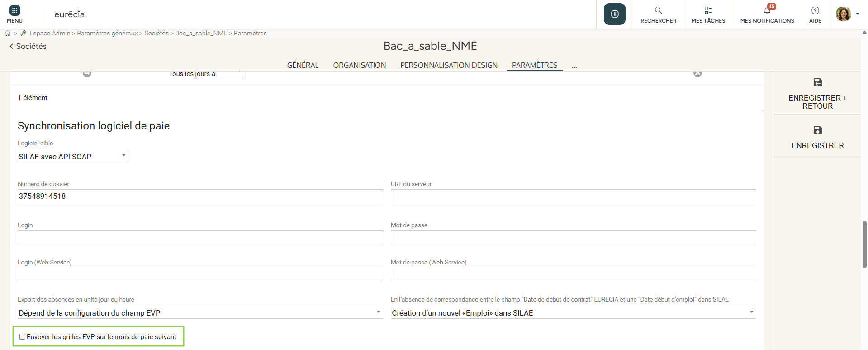Click the URL du serveur field
868x350 pixels.
(x=573, y=197)
